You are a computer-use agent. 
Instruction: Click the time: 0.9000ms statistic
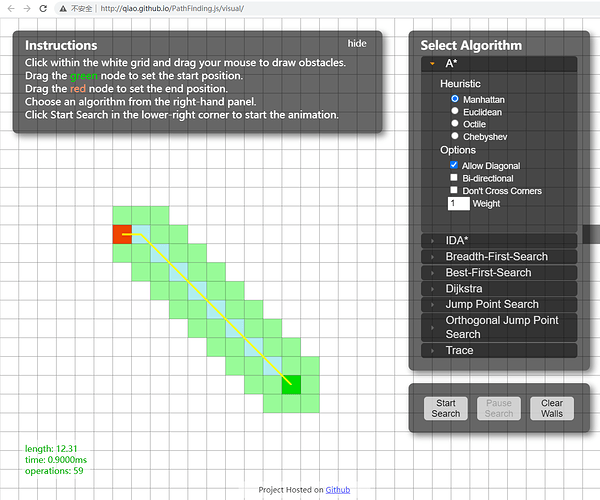point(56,460)
